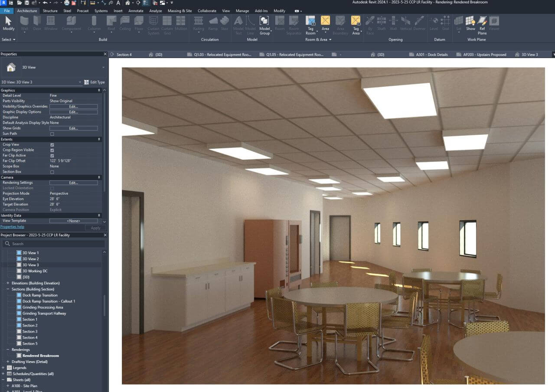Click the Project Browser search field
Screen dimensions: 555x392
click(x=54, y=244)
